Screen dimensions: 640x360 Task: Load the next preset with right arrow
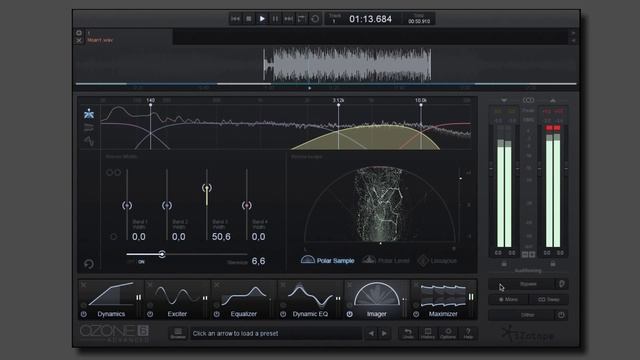pyautogui.click(x=384, y=333)
